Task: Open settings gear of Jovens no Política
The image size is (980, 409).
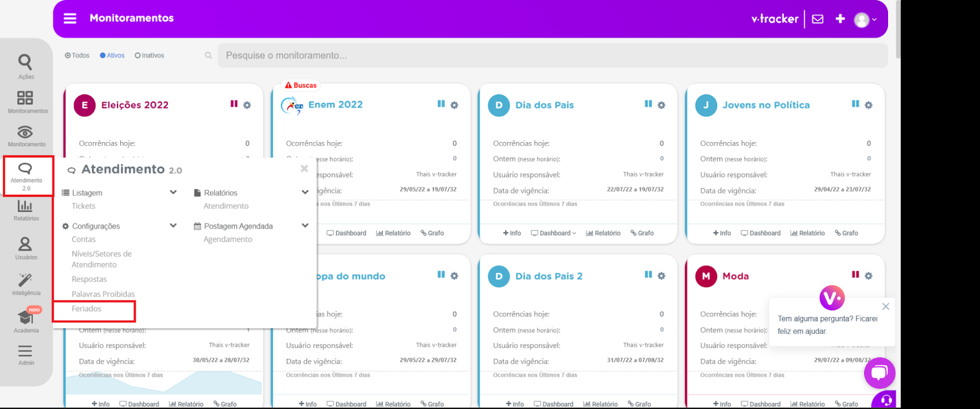Action: point(869,105)
